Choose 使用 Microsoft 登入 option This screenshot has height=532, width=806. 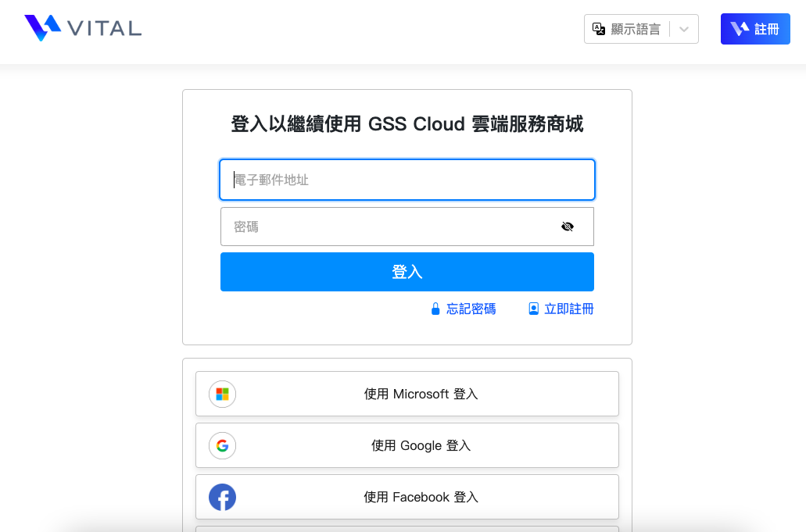[x=421, y=394]
